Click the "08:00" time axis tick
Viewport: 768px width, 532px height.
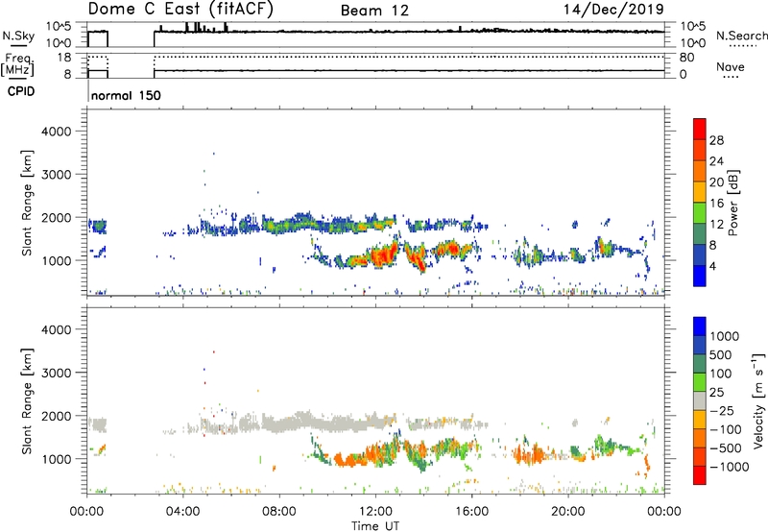click(279, 512)
